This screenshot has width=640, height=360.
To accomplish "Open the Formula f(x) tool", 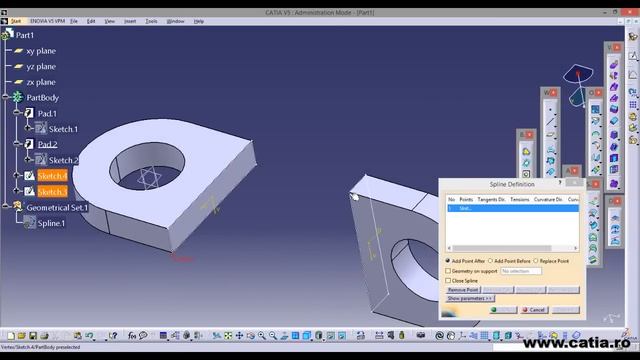I will click(x=132, y=336).
